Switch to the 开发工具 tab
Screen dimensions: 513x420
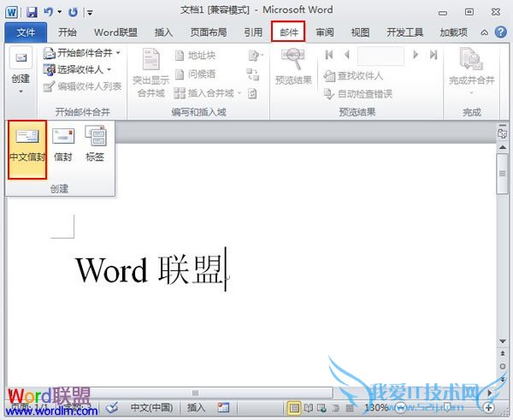(404, 33)
